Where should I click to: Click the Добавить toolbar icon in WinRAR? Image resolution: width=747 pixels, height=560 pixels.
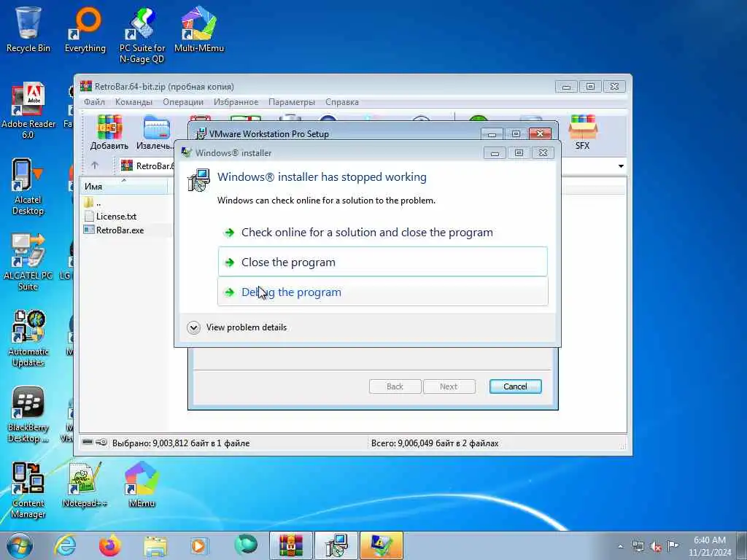(109, 132)
